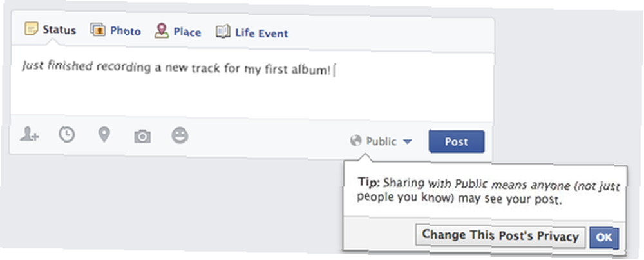Click the Photo tab's picture icon
The image size is (644, 260).
pos(98,30)
